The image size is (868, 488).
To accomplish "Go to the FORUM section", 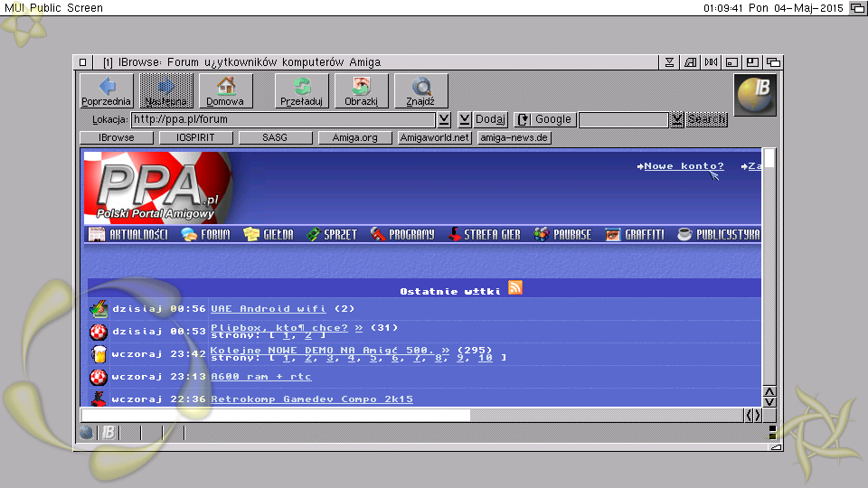I will 205,235.
